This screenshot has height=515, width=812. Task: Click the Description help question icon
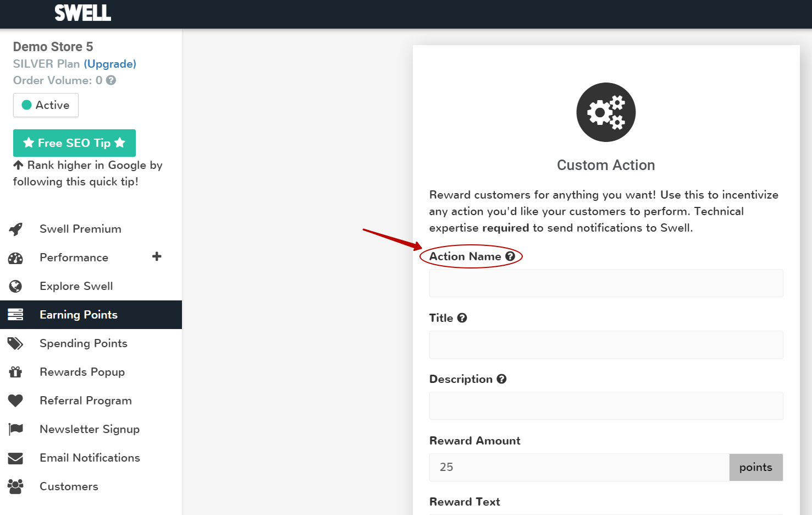click(x=501, y=379)
